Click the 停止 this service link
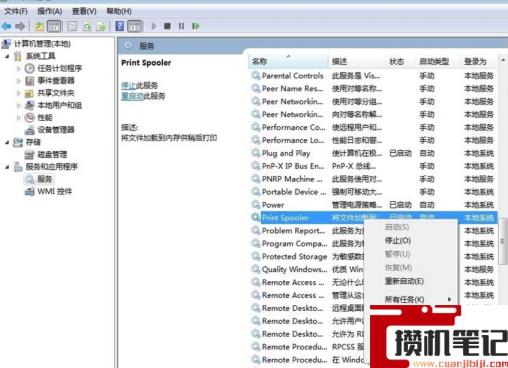Screen dimensions: 508x368 (x=129, y=85)
